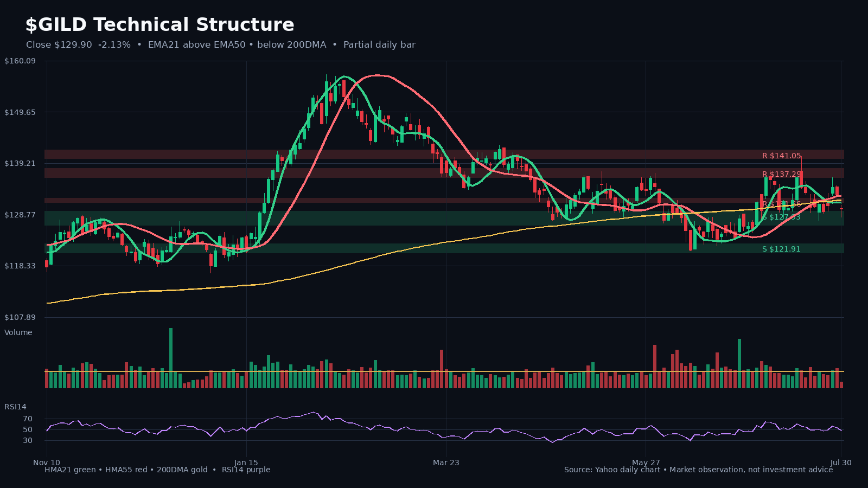Select the $139.21 price axis label

[20, 163]
